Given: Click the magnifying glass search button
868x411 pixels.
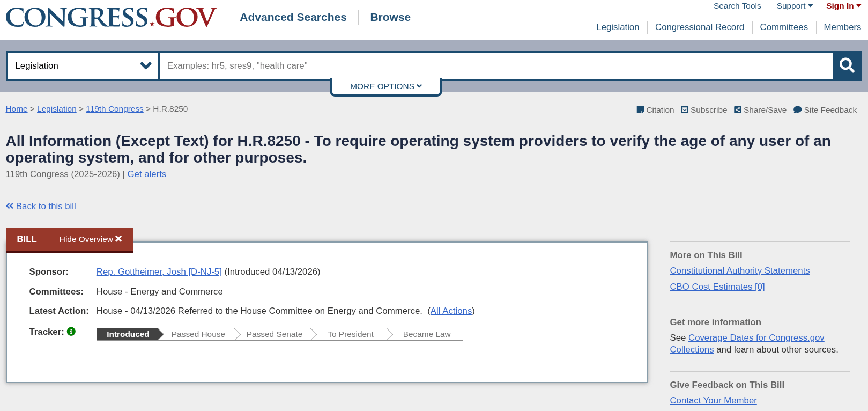Looking at the screenshot, I should (847, 65).
